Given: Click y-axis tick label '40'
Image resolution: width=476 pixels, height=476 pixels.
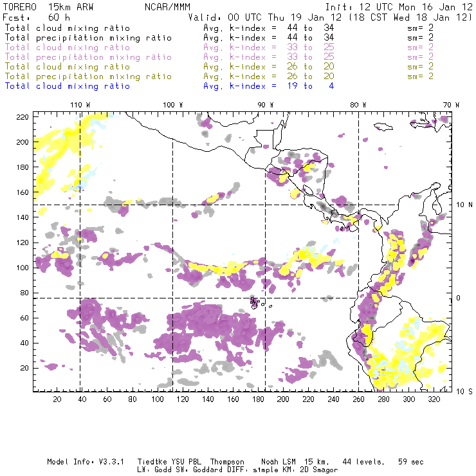Looking at the screenshot, I should pos(24,343).
